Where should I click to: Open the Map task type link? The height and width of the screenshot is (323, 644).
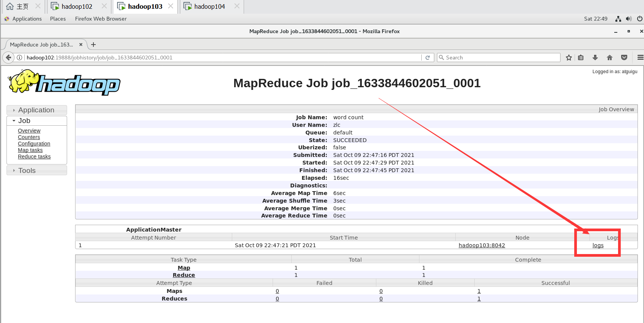point(184,268)
